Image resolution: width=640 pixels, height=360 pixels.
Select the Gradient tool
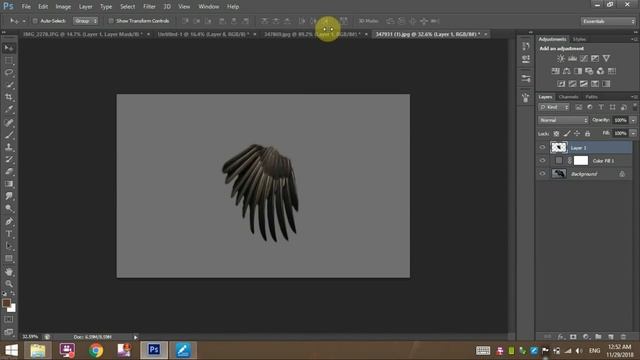pos(9,184)
